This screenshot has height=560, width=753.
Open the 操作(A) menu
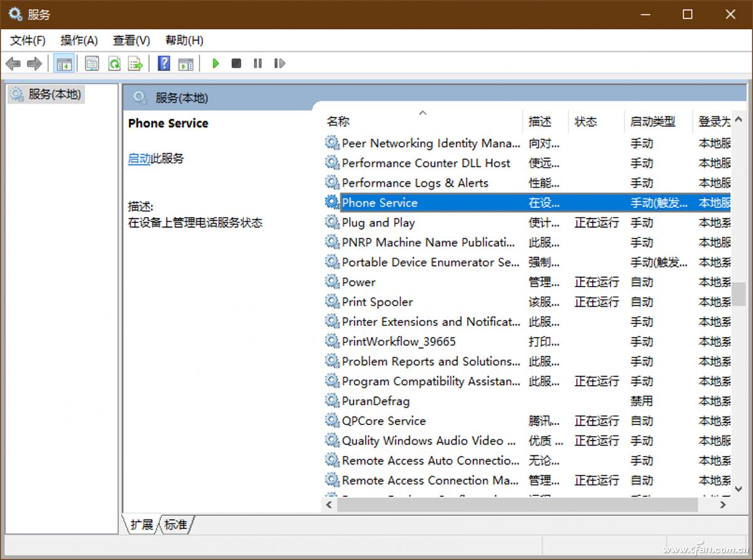79,41
